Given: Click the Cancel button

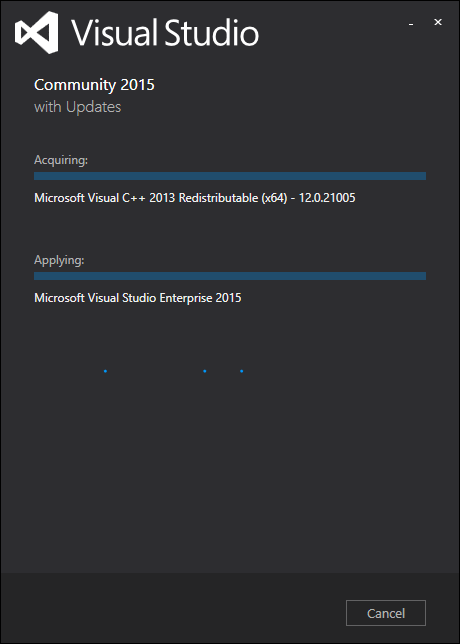Looking at the screenshot, I should [x=386, y=613].
